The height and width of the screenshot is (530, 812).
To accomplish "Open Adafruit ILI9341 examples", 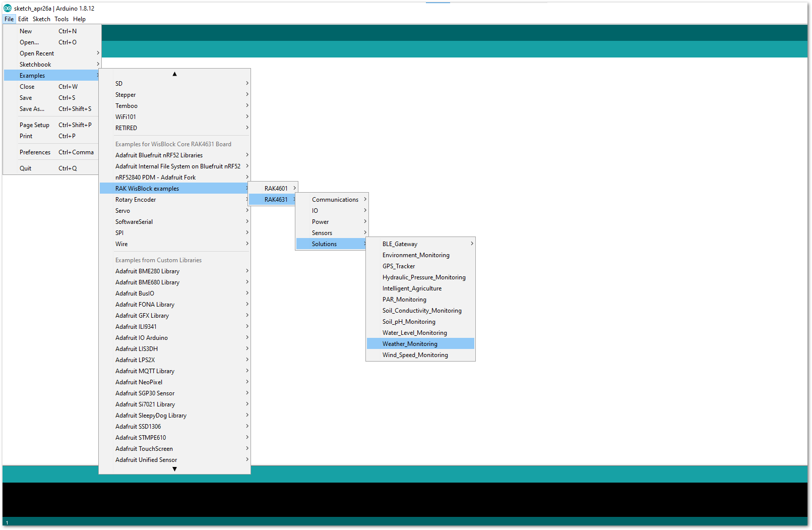I will click(x=174, y=327).
